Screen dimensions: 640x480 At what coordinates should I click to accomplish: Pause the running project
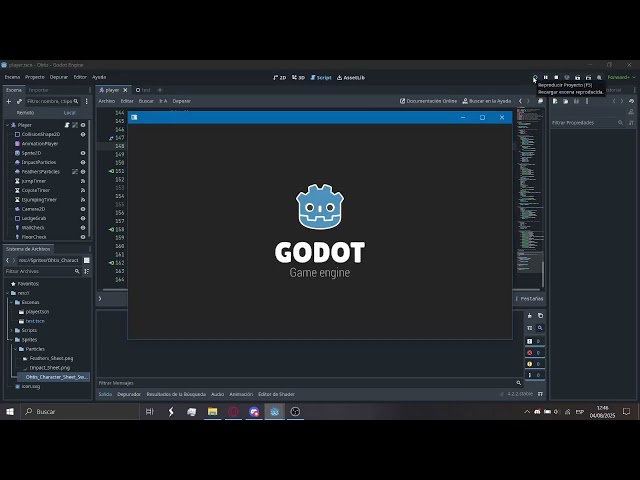pyautogui.click(x=546, y=77)
